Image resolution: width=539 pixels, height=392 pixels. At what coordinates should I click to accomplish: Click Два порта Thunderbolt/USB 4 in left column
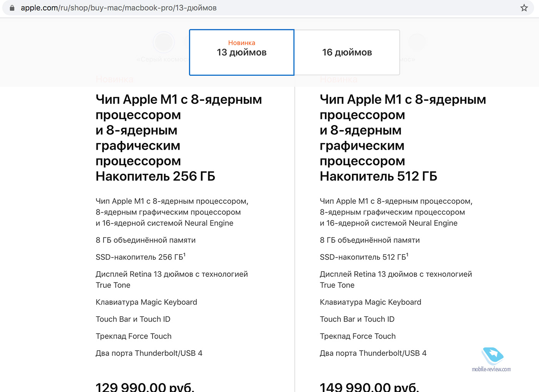tap(149, 353)
